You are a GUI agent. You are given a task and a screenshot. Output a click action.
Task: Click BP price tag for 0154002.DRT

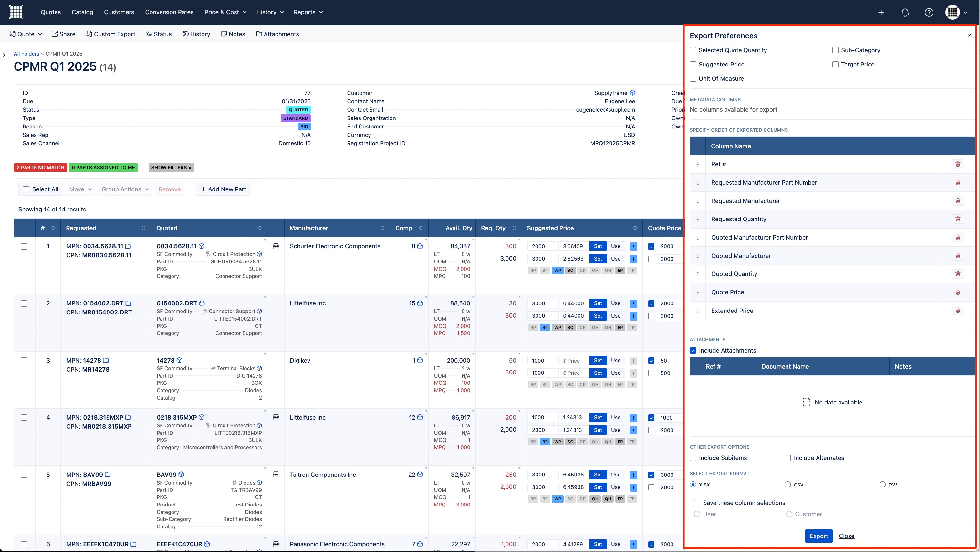click(x=545, y=327)
